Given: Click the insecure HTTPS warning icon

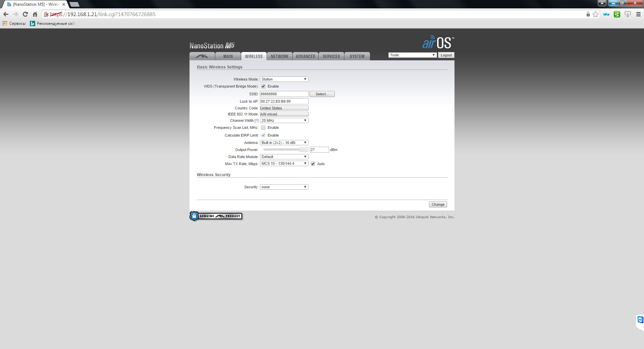Looking at the screenshot, I should pyautogui.click(x=46, y=14).
